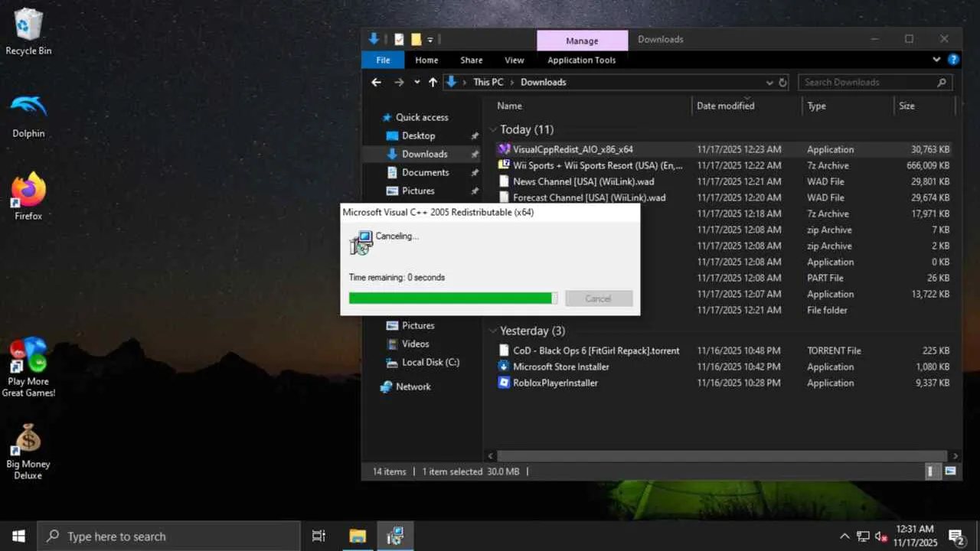Refresh the Downloads folder view
Screen dimensions: 980x551
[783, 83]
